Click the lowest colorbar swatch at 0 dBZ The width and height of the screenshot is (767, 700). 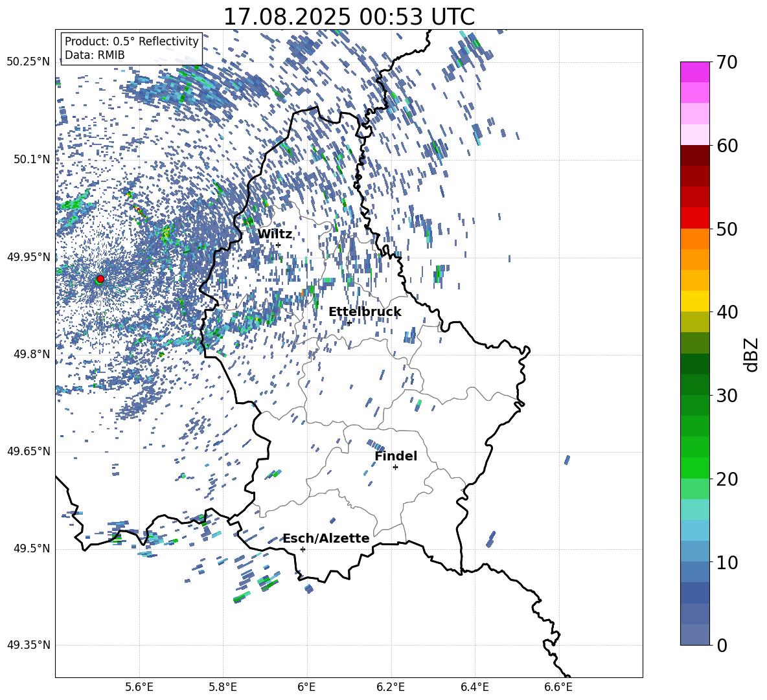coord(694,635)
